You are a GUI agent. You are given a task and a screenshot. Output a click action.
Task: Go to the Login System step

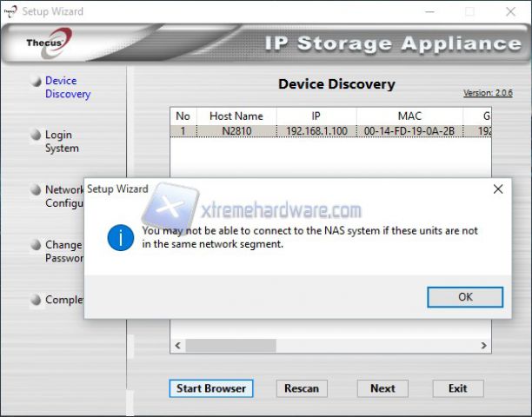point(61,142)
